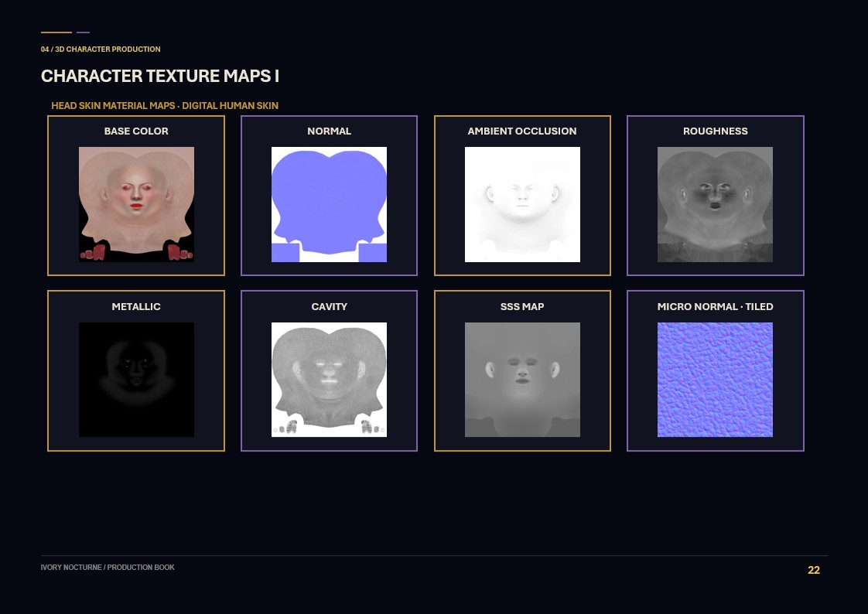The width and height of the screenshot is (868, 614).
Task: Click the NORMAL card label
Action: point(329,131)
